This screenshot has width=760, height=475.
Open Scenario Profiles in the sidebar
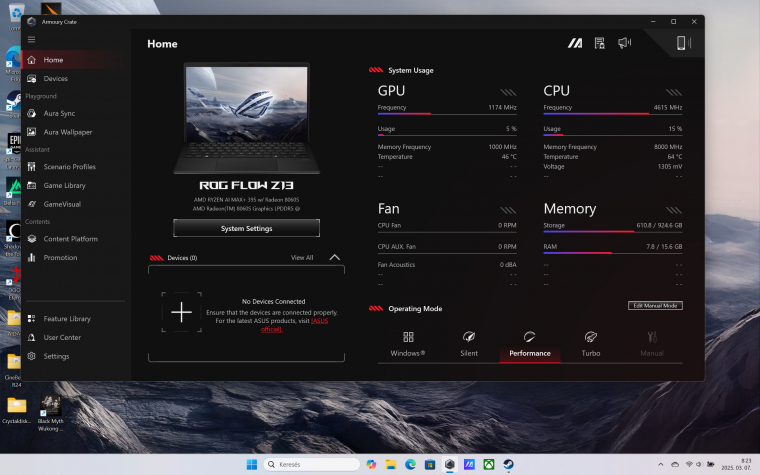click(x=73, y=167)
